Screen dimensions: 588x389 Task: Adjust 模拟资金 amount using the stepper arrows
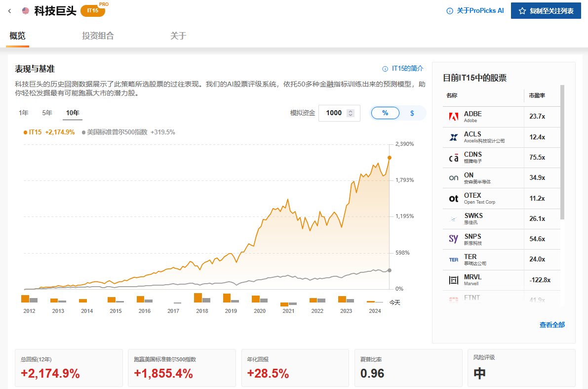pyautogui.click(x=351, y=113)
